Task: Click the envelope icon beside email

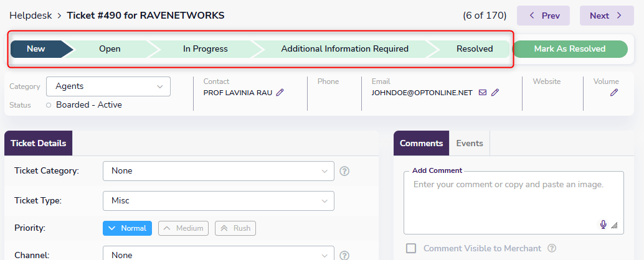Action: click(x=483, y=93)
